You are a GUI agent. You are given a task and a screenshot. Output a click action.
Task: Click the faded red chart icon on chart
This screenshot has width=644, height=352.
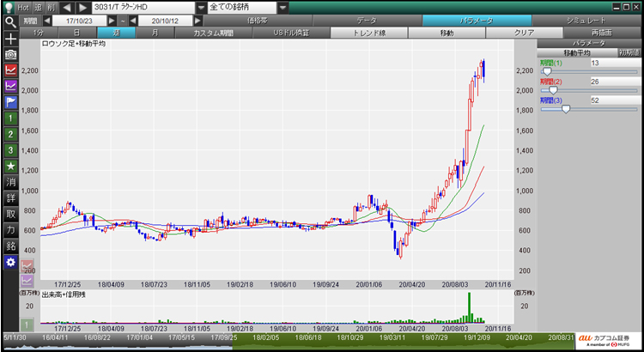click(27, 266)
